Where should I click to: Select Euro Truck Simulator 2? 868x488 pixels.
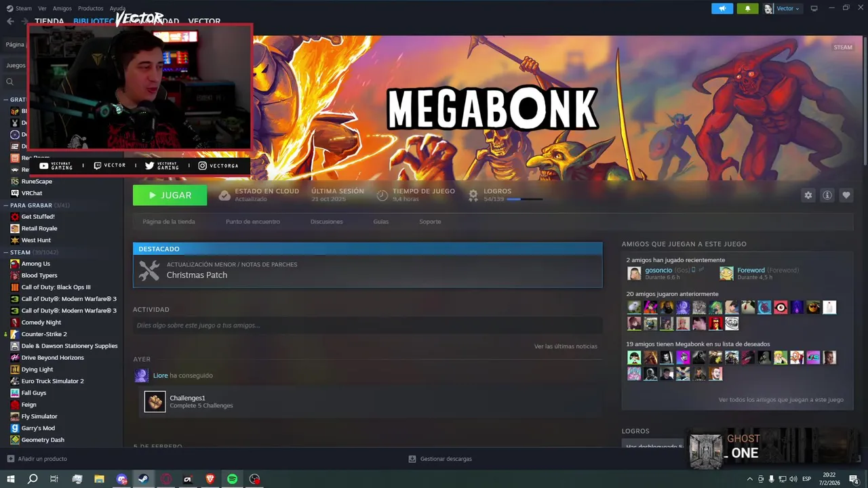pos(52,381)
